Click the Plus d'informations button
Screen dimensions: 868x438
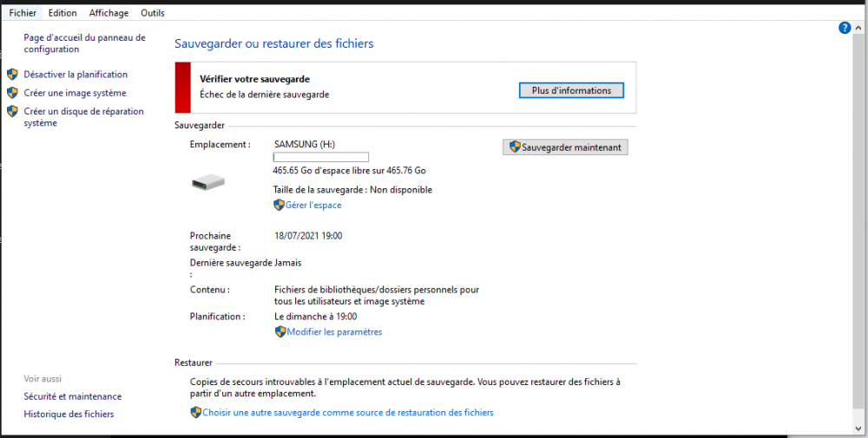pos(571,90)
